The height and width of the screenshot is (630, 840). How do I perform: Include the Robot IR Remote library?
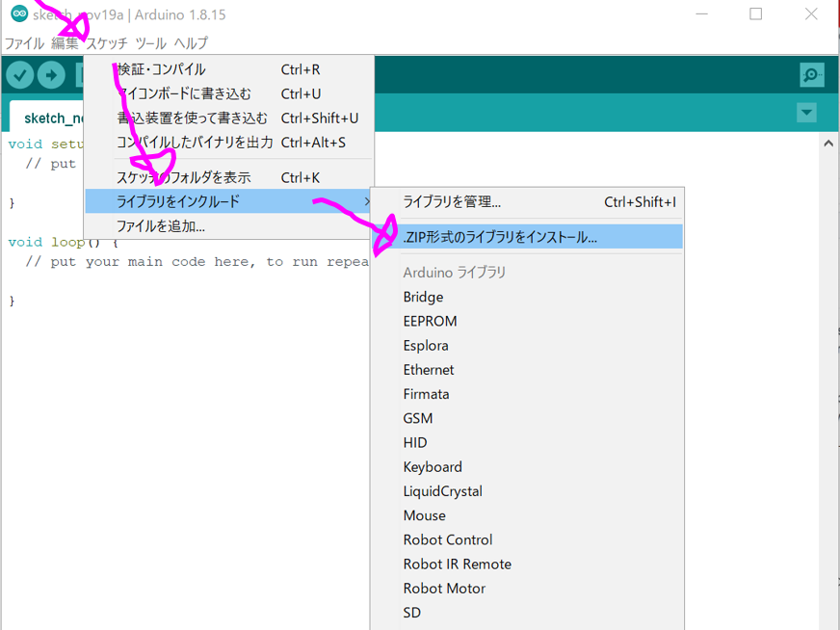(x=457, y=564)
